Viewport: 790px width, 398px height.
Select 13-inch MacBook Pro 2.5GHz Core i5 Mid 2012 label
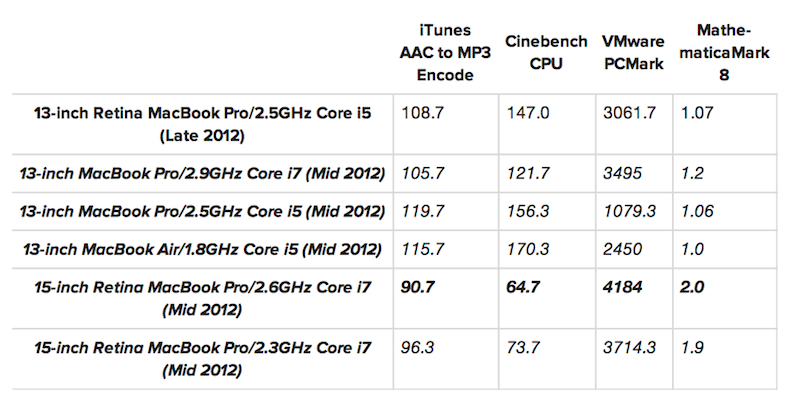click(x=203, y=211)
